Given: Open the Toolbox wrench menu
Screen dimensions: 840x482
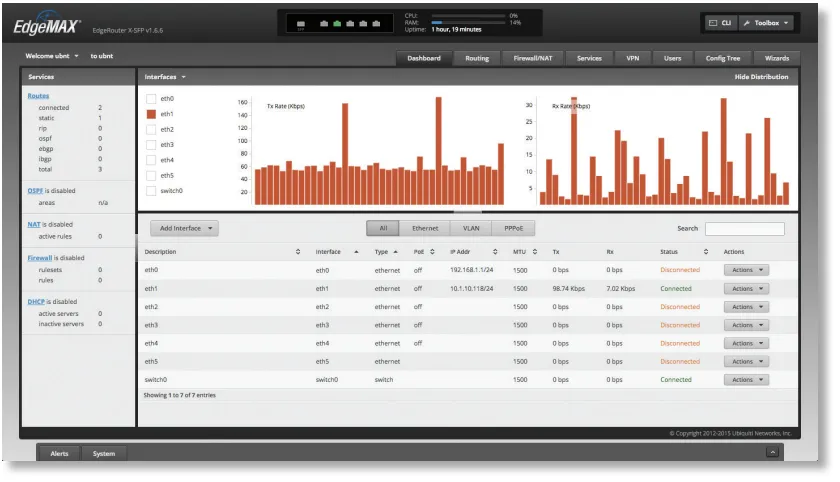Looking at the screenshot, I should pos(767,22).
